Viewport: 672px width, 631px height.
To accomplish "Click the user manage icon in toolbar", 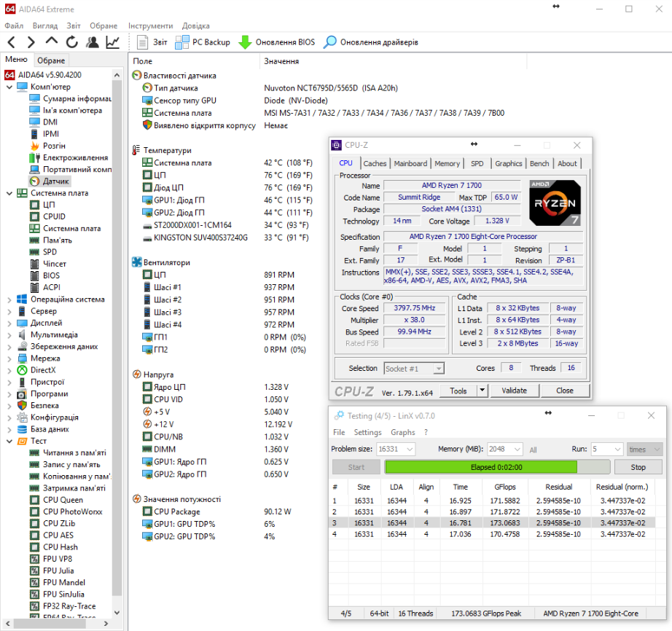I will click(92, 42).
